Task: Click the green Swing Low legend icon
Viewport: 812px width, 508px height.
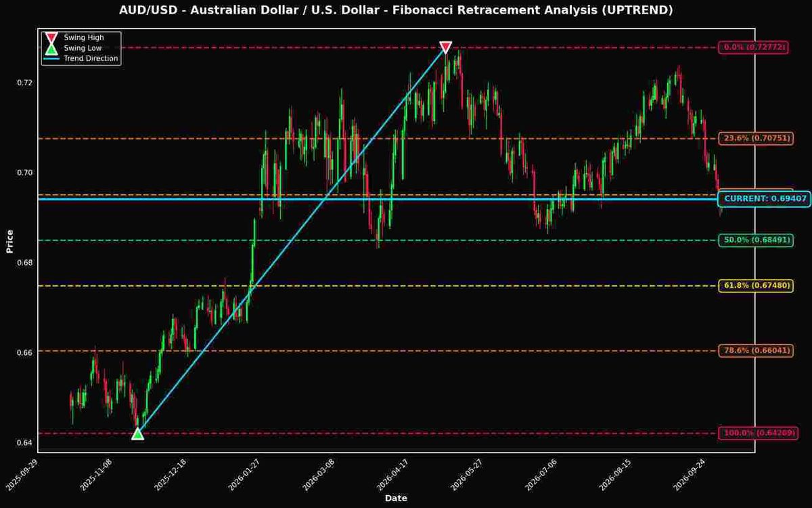Action: pos(51,48)
